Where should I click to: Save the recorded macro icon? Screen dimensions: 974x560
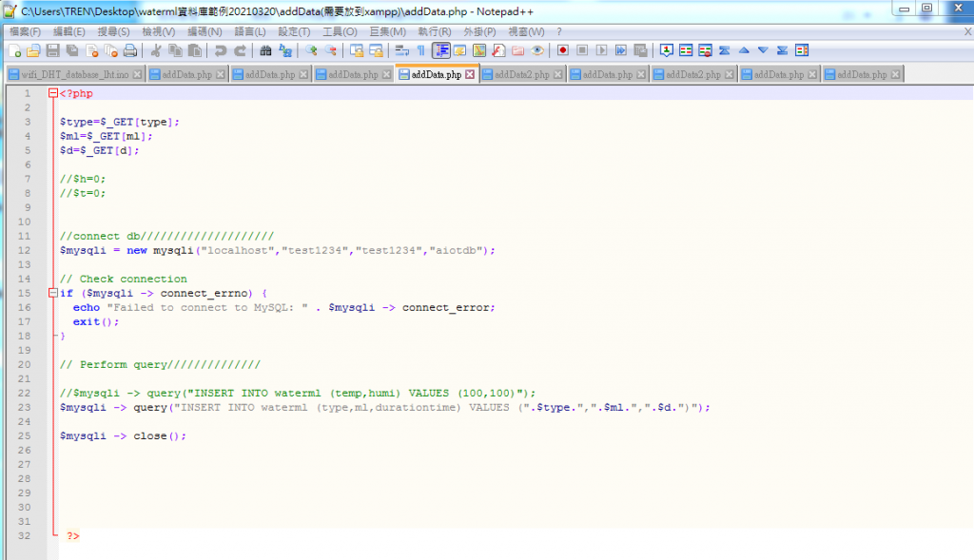click(640, 51)
